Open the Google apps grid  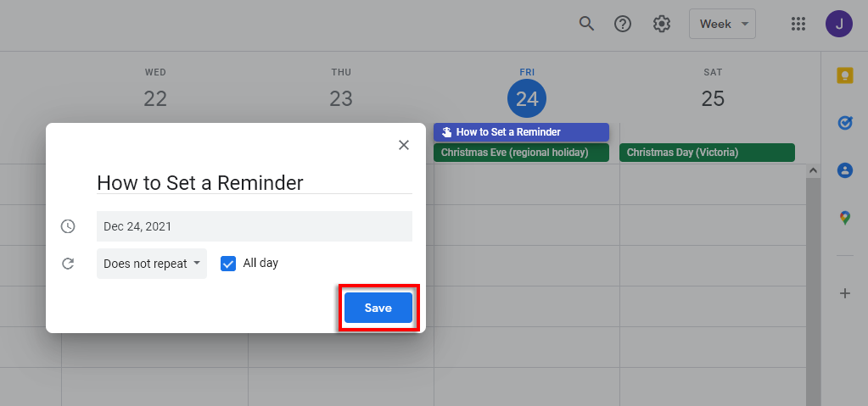point(798,24)
